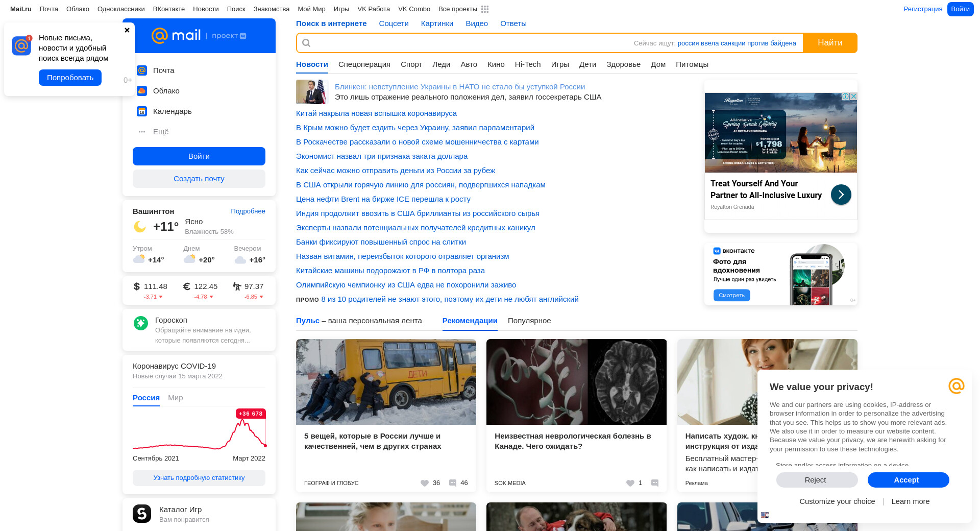Click the Почта mail icon in sidebar
The width and height of the screenshot is (980, 531).
click(142, 70)
